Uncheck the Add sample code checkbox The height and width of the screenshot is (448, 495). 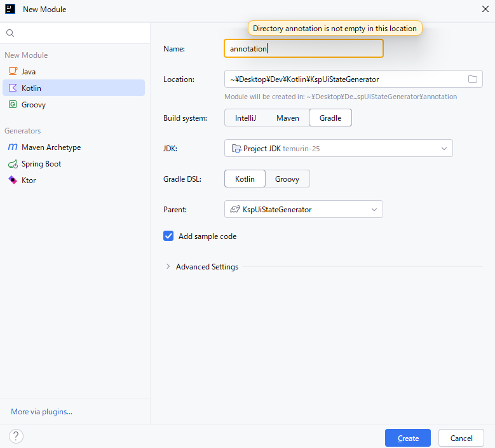(x=168, y=236)
